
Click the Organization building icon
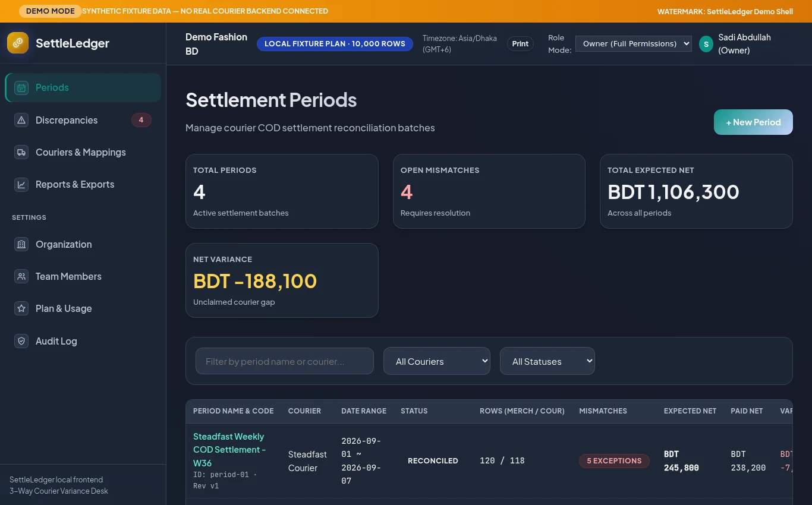[21, 244]
